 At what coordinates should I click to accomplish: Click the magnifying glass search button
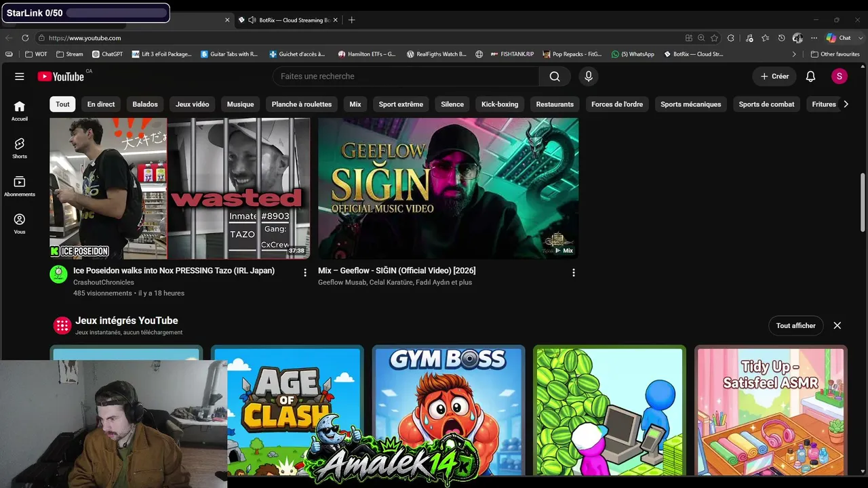[555, 77]
